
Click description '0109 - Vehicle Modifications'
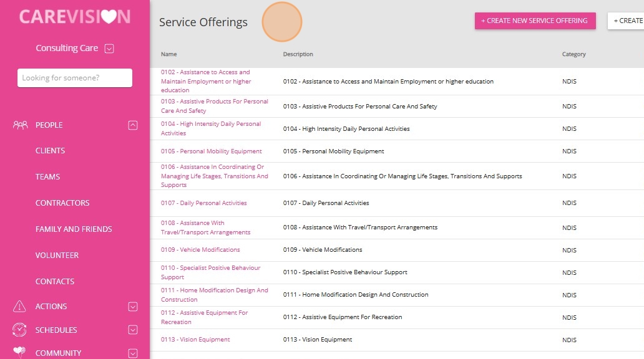tap(323, 250)
